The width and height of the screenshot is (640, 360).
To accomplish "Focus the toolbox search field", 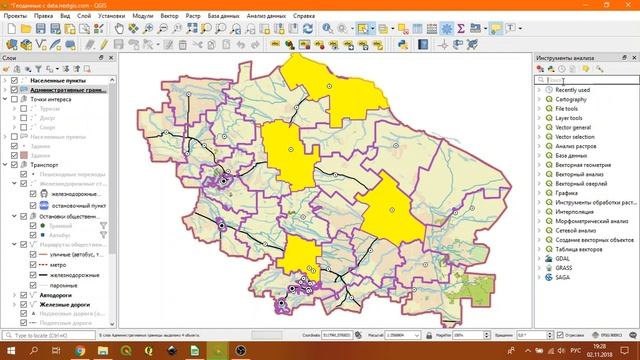I will [587, 80].
